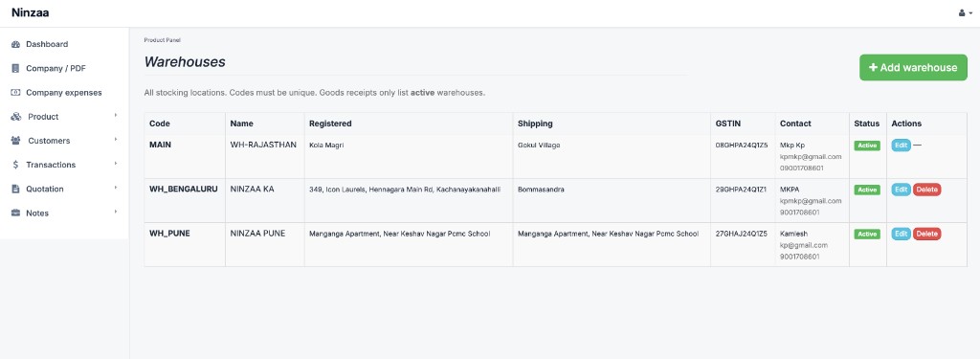
Task: Expand the Product submenu arrow
Action: point(116,116)
